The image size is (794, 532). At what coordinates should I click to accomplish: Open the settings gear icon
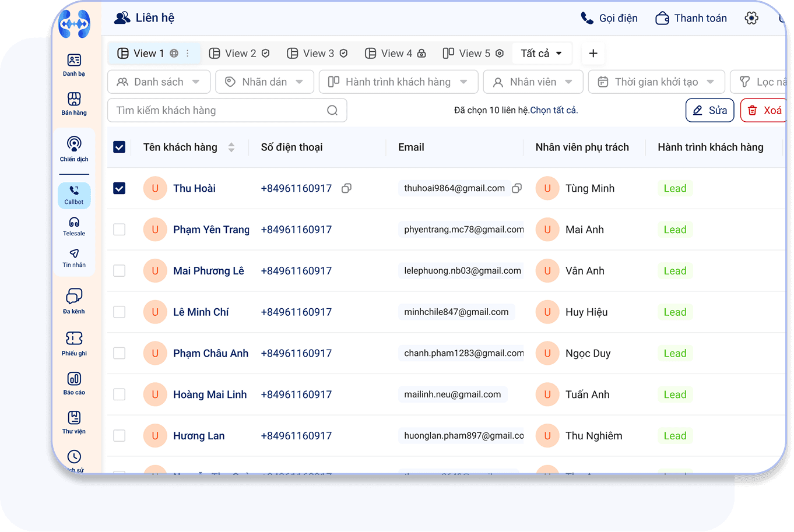click(x=751, y=18)
